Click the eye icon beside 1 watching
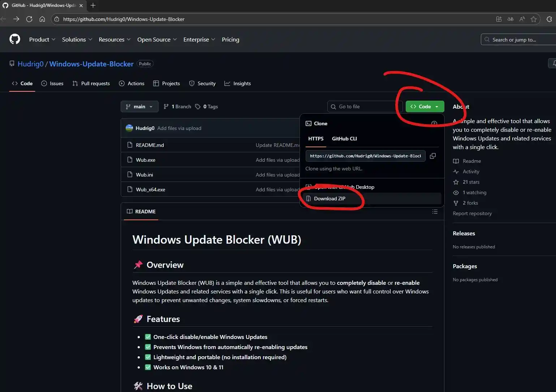The image size is (556, 392). click(456, 192)
